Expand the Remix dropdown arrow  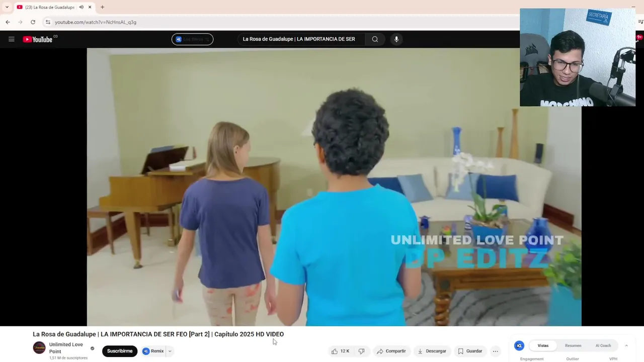(x=170, y=351)
